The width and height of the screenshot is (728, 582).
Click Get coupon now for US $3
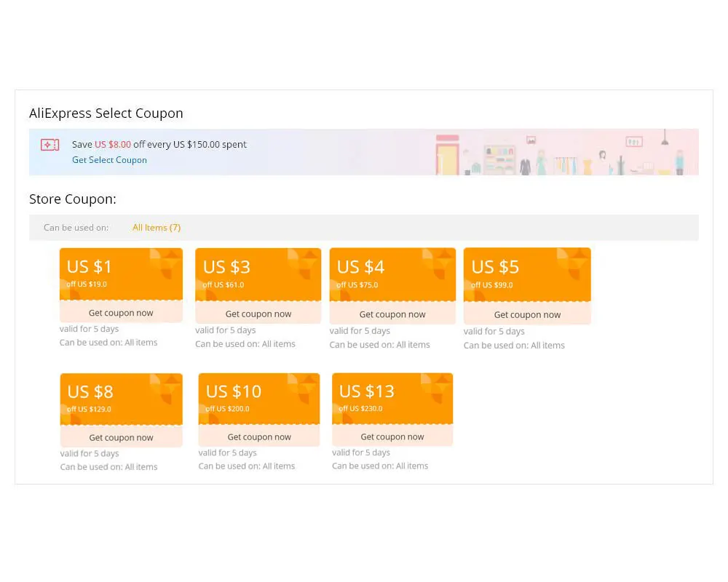coord(258,314)
